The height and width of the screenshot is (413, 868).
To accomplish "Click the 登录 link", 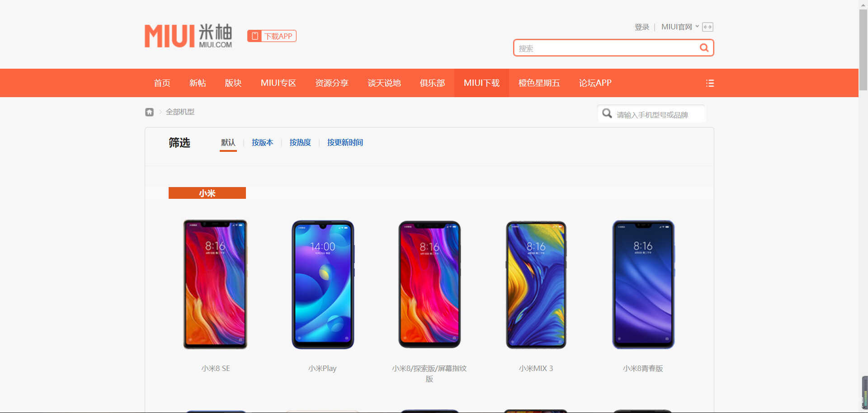I will point(642,27).
